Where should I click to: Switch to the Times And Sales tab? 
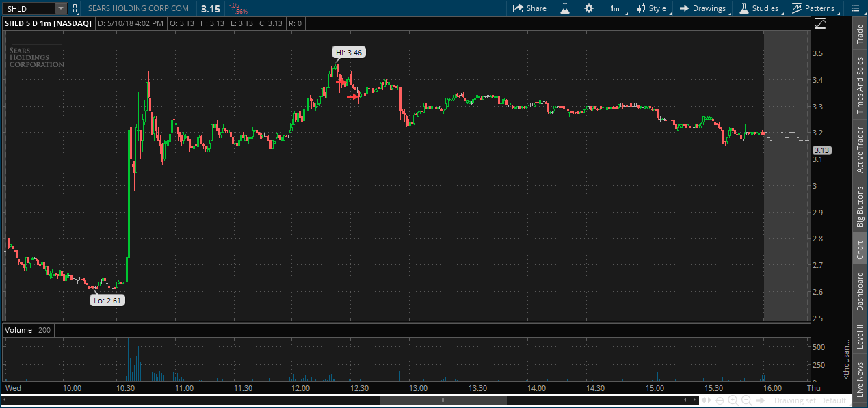coord(860,85)
